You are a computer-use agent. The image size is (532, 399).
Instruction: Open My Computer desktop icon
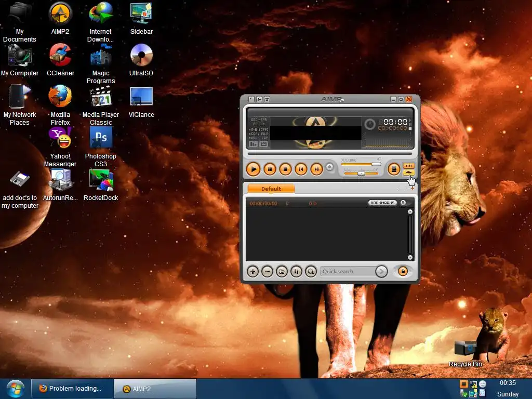20,60
